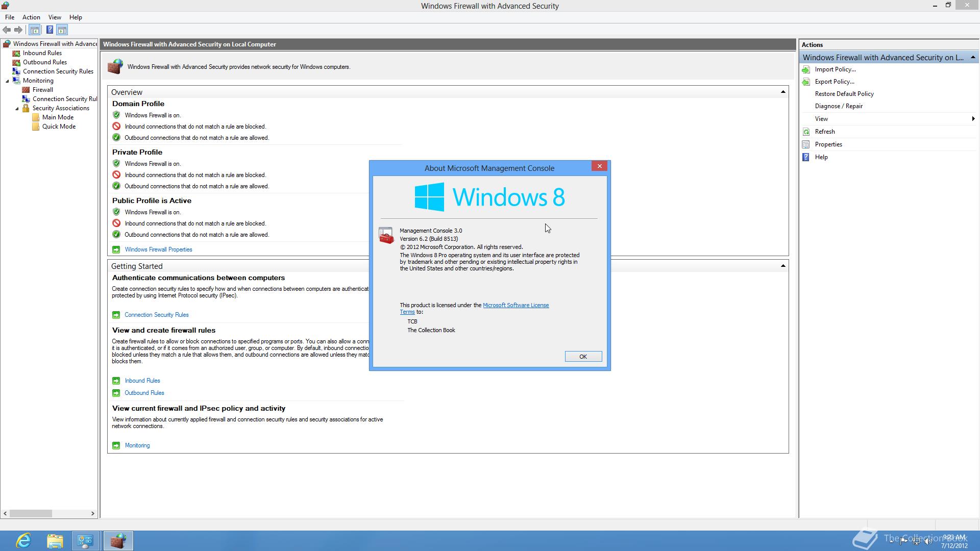Image resolution: width=980 pixels, height=551 pixels.
Task: Click OK in About dialog
Action: click(583, 357)
